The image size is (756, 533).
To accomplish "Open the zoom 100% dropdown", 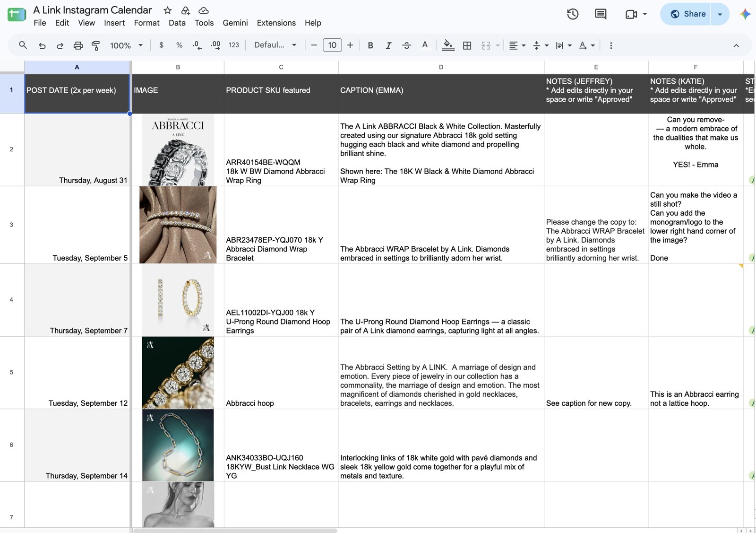I will (x=126, y=45).
